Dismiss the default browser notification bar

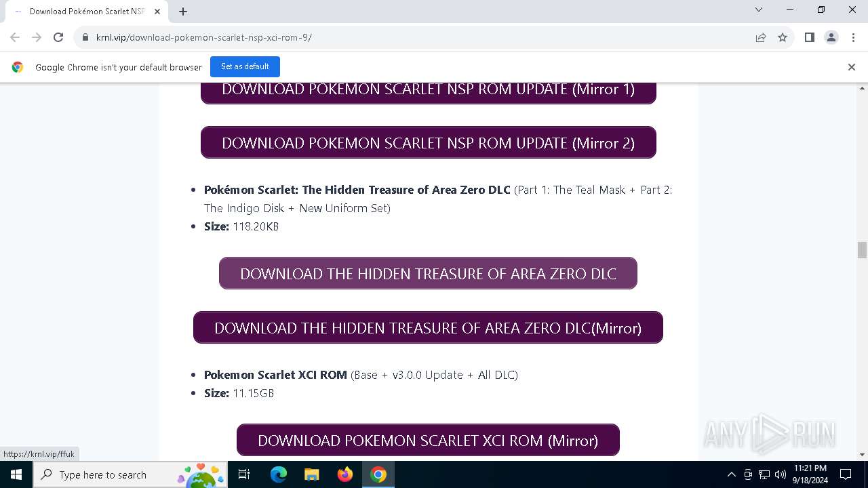[x=852, y=66]
